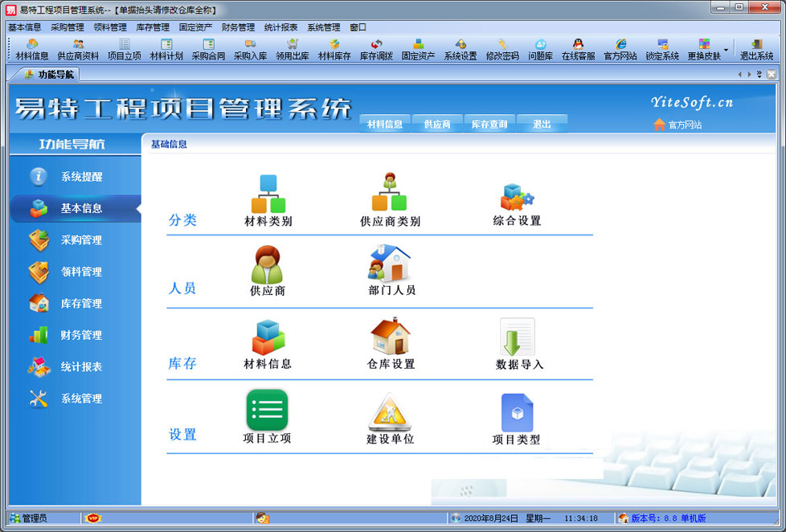Click the 库存查询 banner button

[x=489, y=125]
